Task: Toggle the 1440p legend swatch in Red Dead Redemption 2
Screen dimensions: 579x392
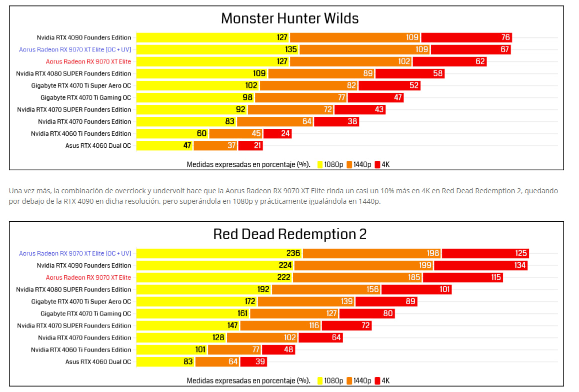Action: pyautogui.click(x=349, y=381)
